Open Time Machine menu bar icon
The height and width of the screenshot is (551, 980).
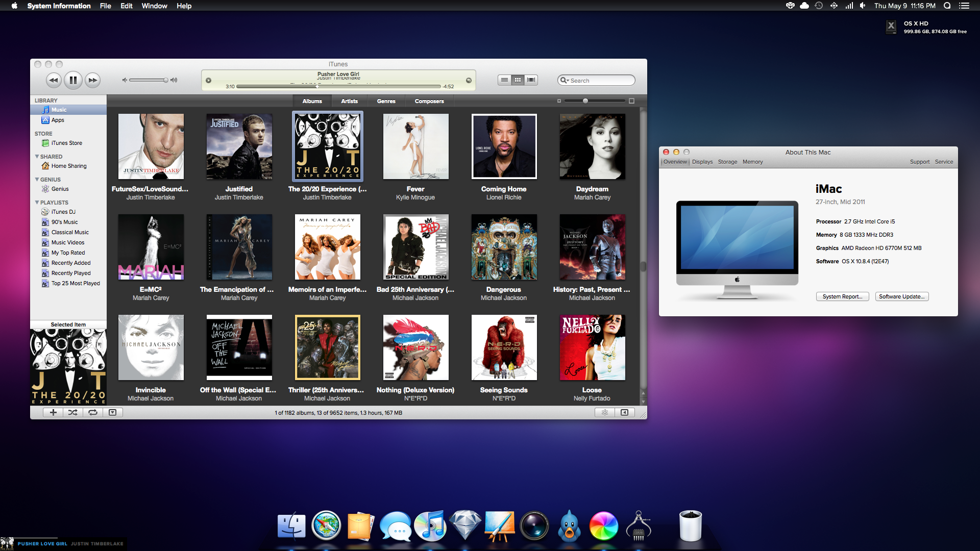tap(819, 6)
